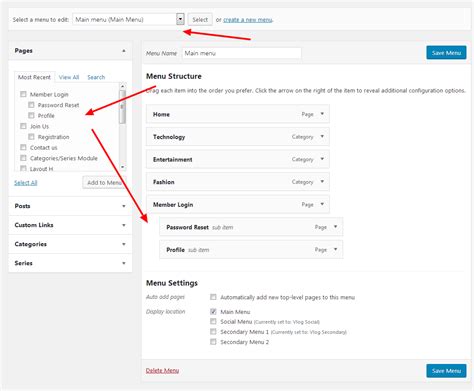Check the Layout H page checkbox
Screen dimensions: 474x391
tap(23, 168)
